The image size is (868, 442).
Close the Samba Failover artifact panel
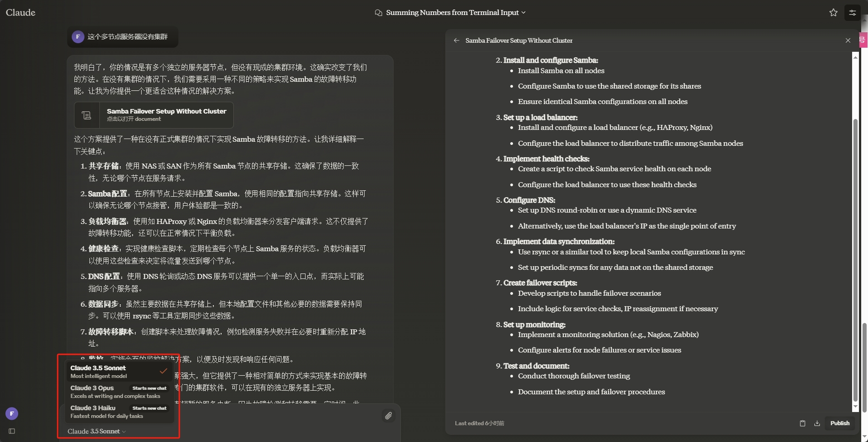(848, 40)
